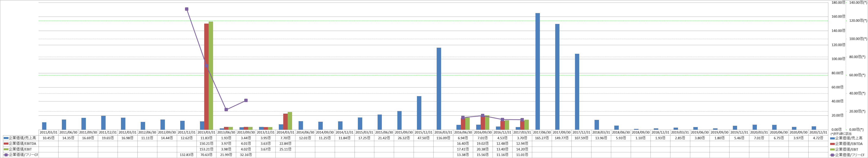This screenshot has height=158, width=868.
Task: Select the 11.01倍 free CF cell
Action: point(522,155)
